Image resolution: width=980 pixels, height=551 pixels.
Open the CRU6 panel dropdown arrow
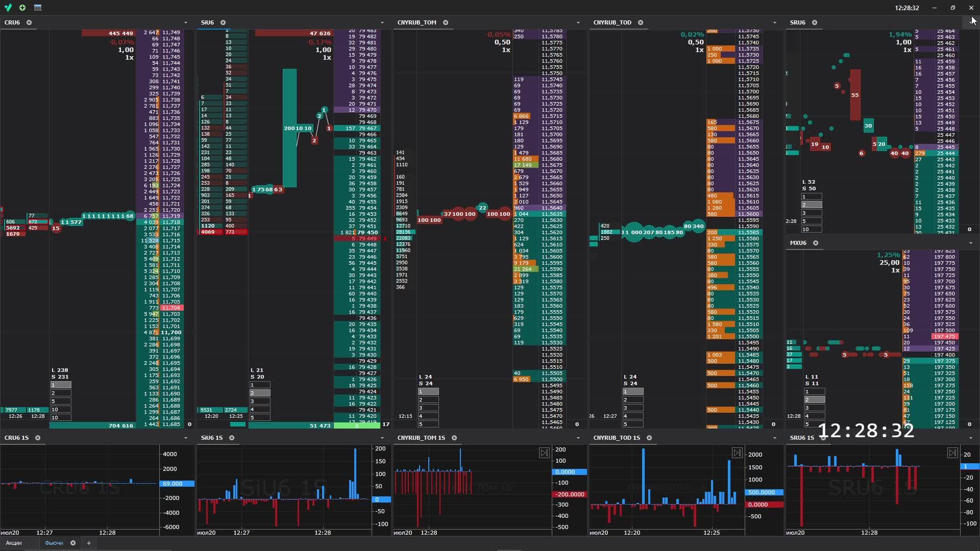point(186,22)
